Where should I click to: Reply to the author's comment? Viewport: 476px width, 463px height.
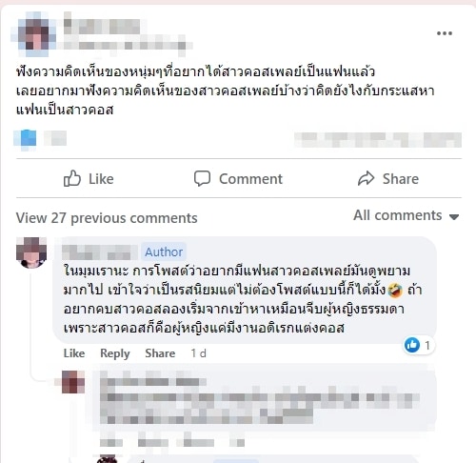click(115, 353)
